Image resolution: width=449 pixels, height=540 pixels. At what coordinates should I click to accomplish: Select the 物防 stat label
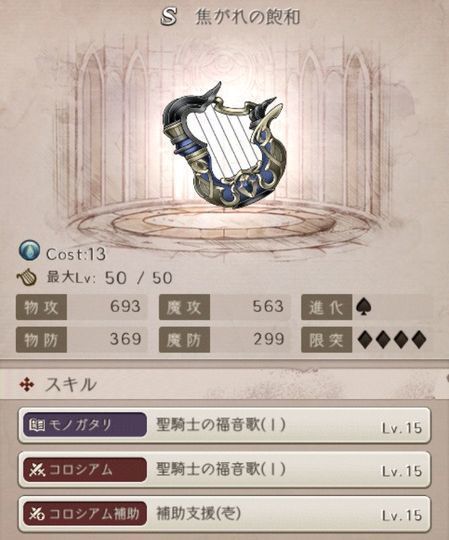tap(41, 340)
